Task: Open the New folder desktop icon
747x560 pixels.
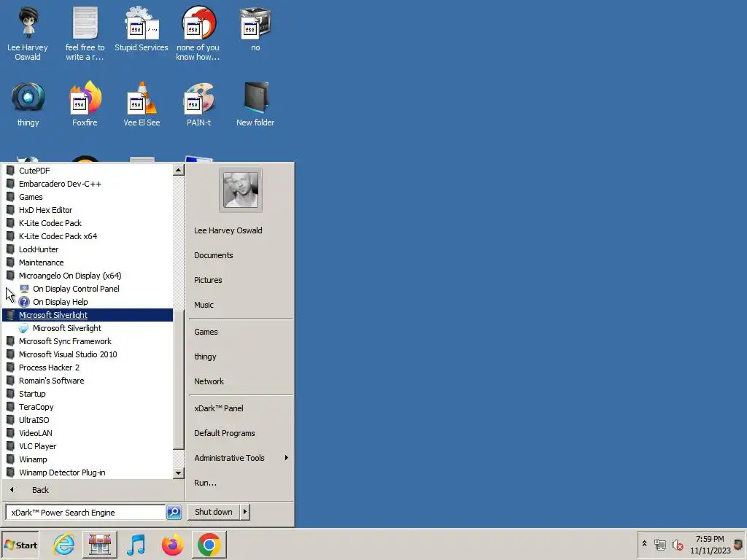Action: 255,104
